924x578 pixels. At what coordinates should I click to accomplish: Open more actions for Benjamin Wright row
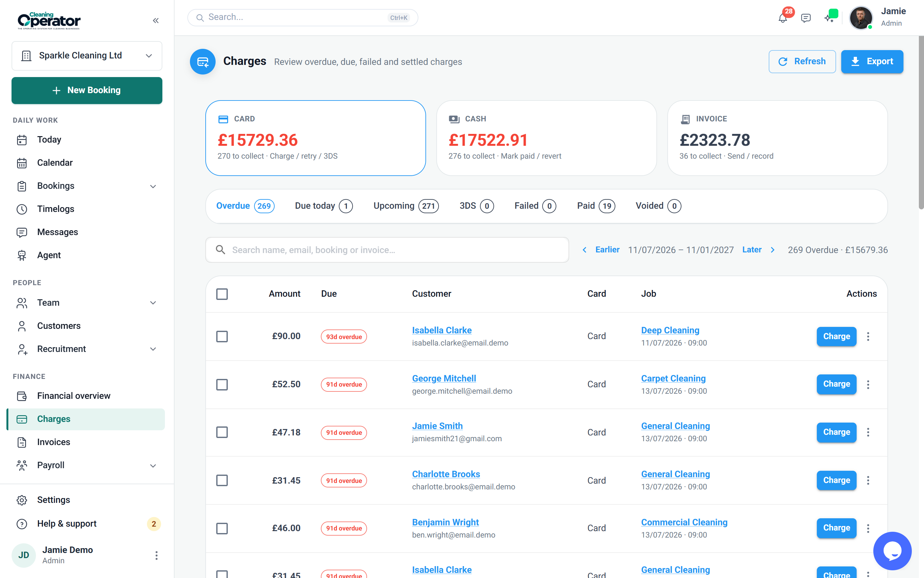pyautogui.click(x=868, y=528)
